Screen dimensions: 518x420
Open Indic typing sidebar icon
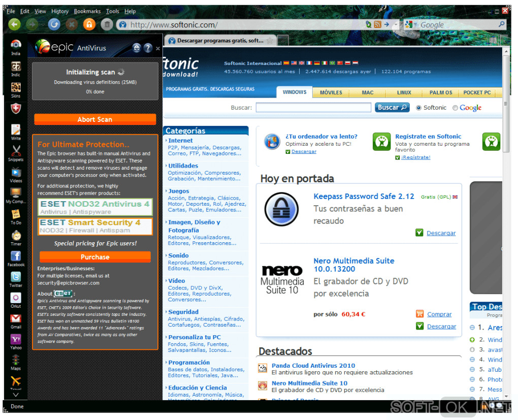[x=16, y=69]
